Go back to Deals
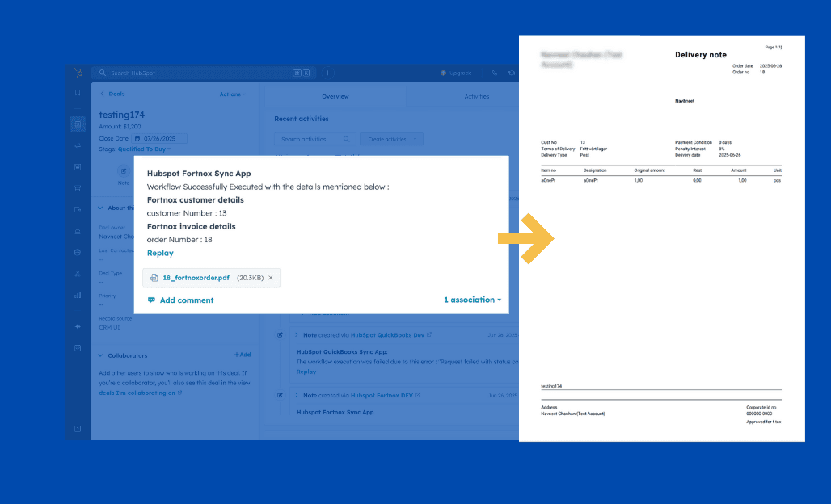The height and width of the screenshot is (504, 831). [112, 94]
